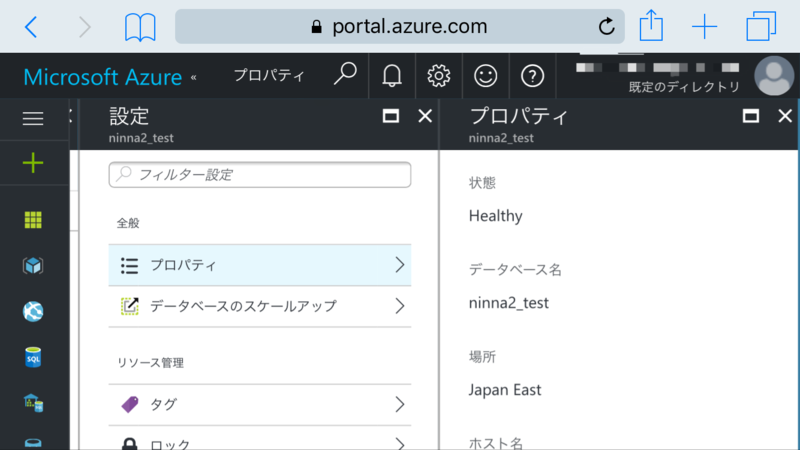Expand the プロパティ row chevron

399,265
